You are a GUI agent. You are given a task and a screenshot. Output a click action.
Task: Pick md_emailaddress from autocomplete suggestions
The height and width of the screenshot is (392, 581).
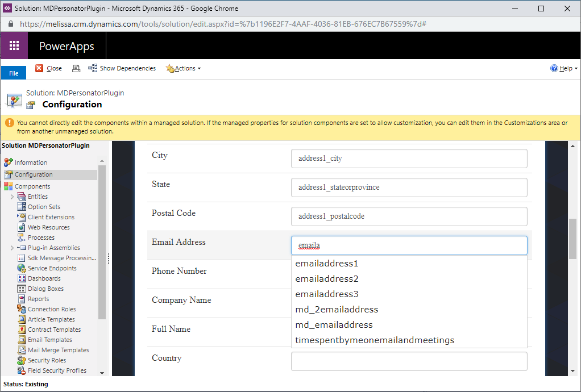pyautogui.click(x=334, y=325)
